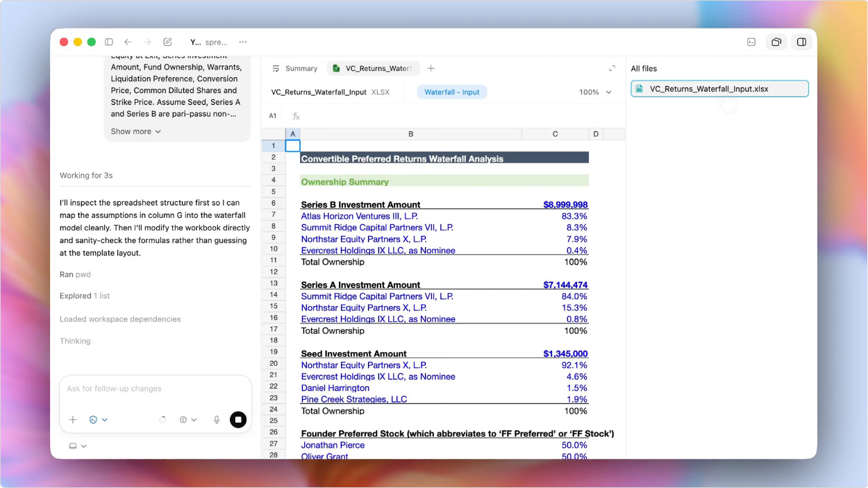Open the laptop environment dropdown below composer
Viewport: 868px width, 488px height.
(77, 446)
